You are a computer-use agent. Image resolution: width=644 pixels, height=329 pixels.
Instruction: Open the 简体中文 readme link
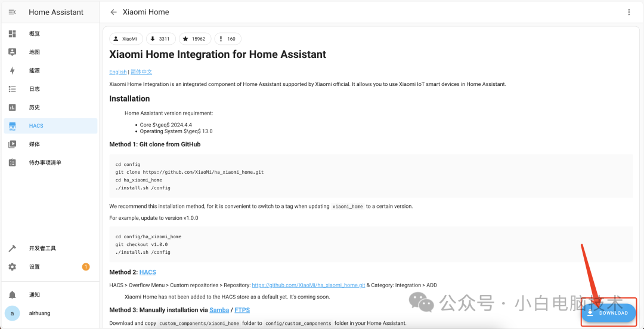(x=141, y=72)
